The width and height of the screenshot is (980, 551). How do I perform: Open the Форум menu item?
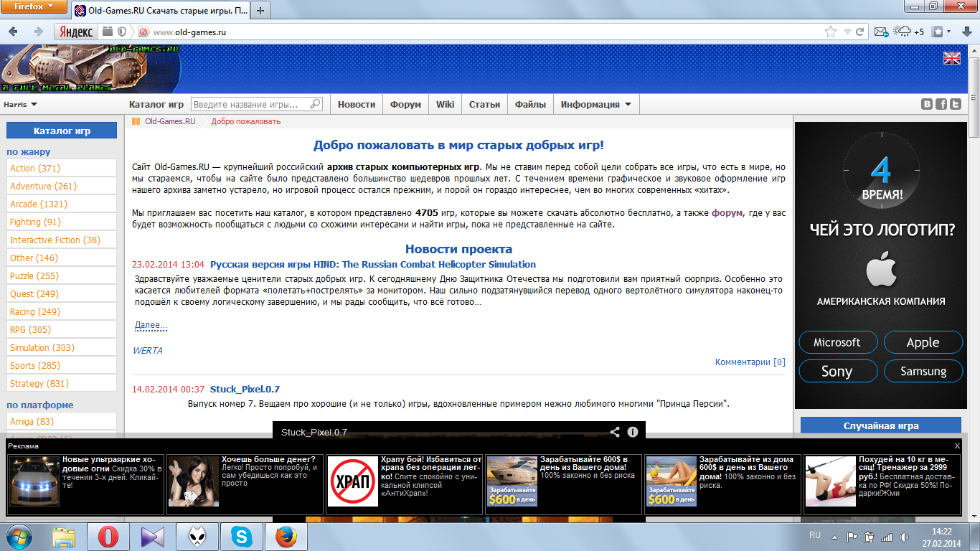pyautogui.click(x=405, y=104)
